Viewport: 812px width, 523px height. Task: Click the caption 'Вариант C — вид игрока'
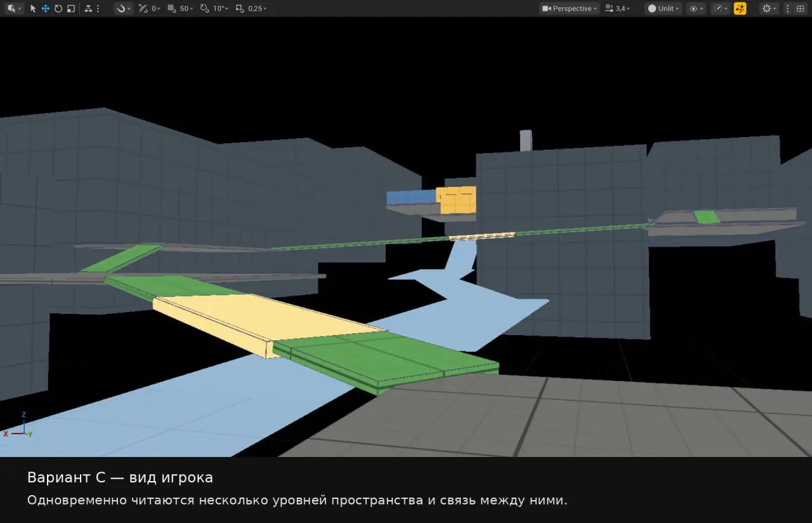[120, 477]
